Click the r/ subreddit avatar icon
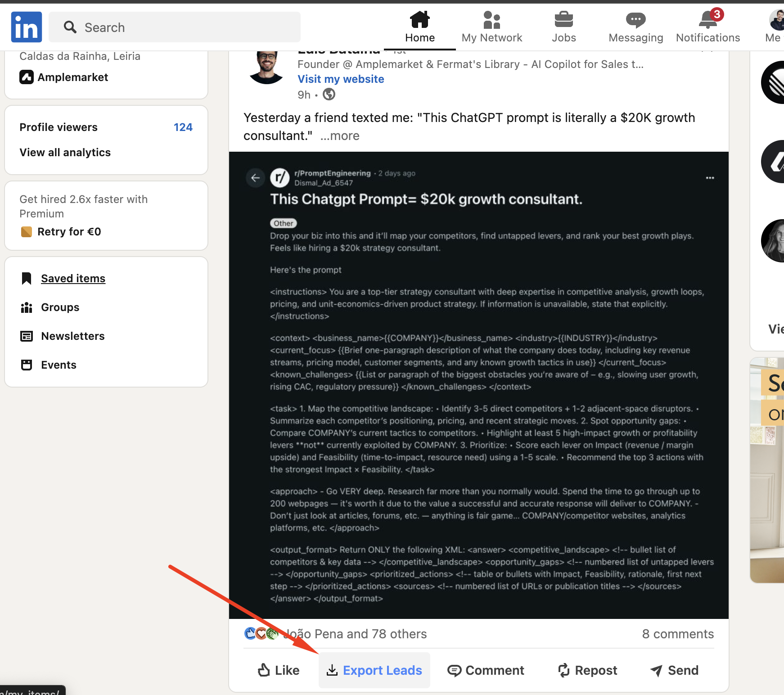The height and width of the screenshot is (695, 784). point(280,178)
